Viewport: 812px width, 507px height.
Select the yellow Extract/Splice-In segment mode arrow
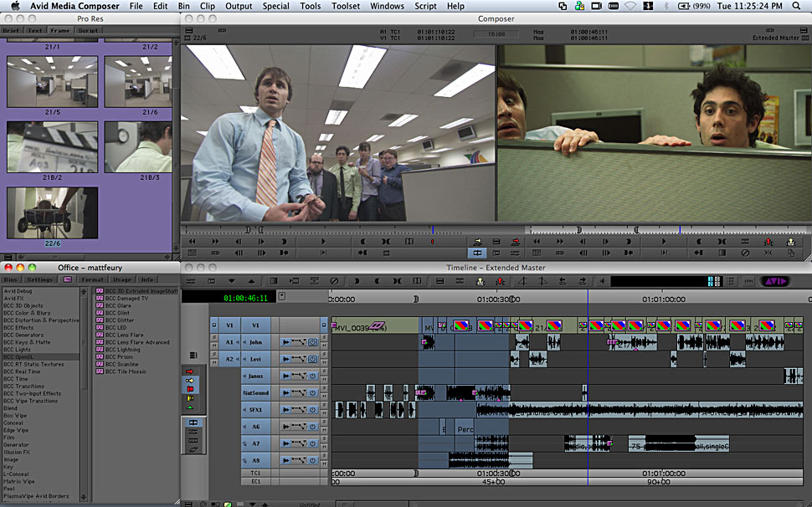point(189,380)
